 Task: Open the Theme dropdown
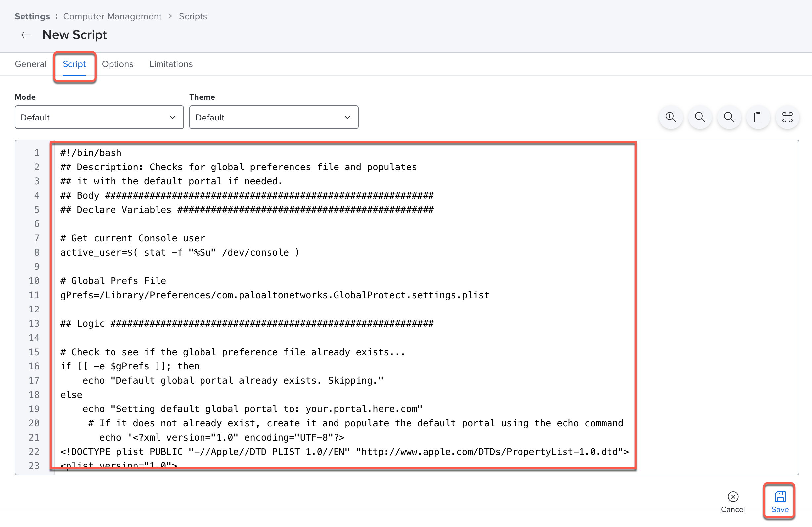click(x=273, y=118)
